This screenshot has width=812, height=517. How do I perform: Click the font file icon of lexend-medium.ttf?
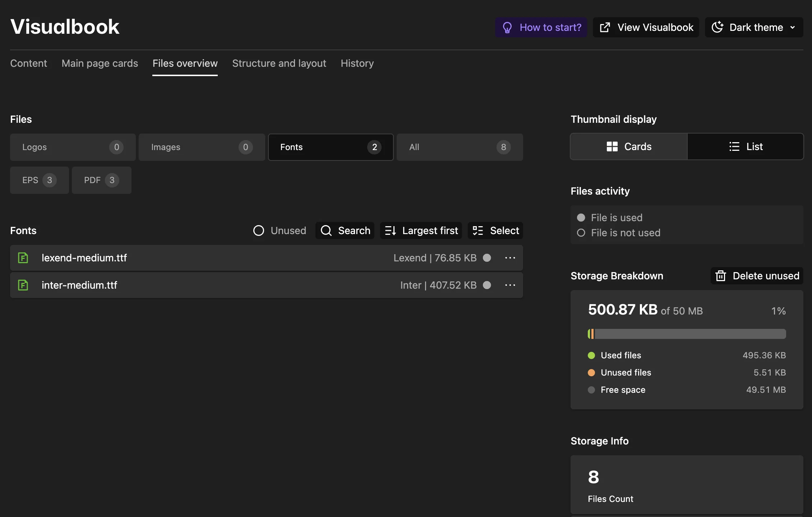click(23, 258)
